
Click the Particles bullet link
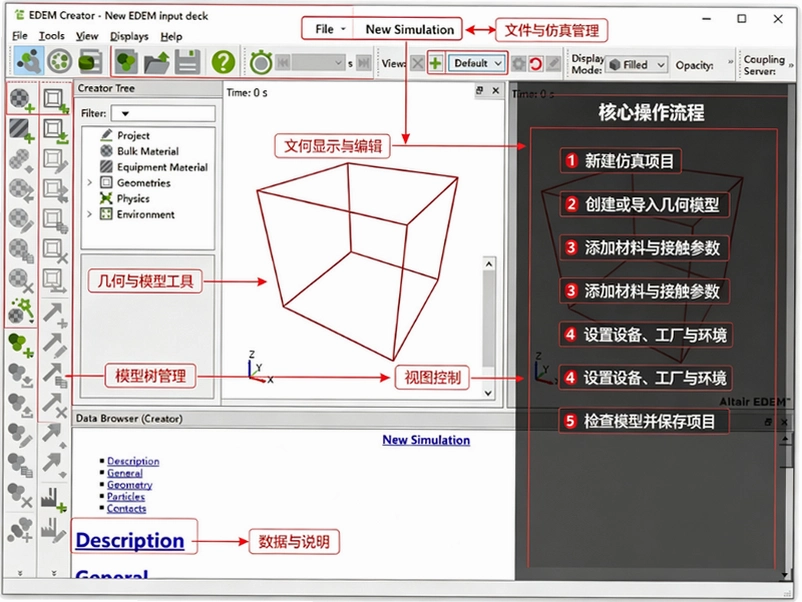(x=126, y=497)
